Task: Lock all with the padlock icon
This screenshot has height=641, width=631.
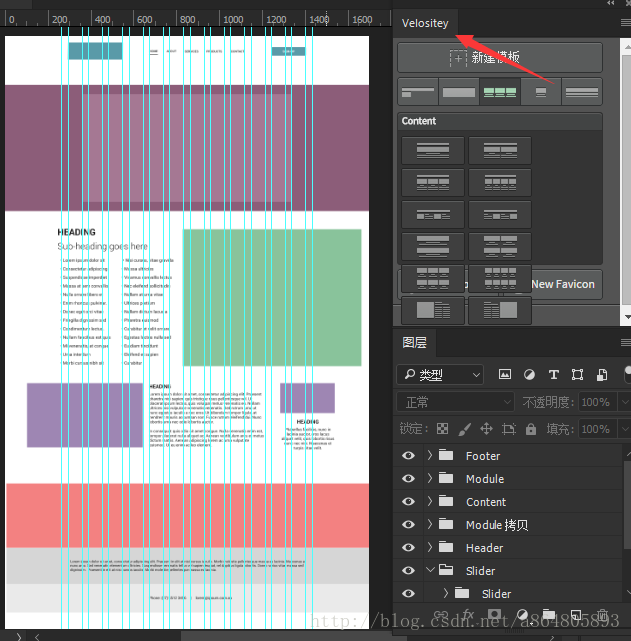Action: [531, 429]
